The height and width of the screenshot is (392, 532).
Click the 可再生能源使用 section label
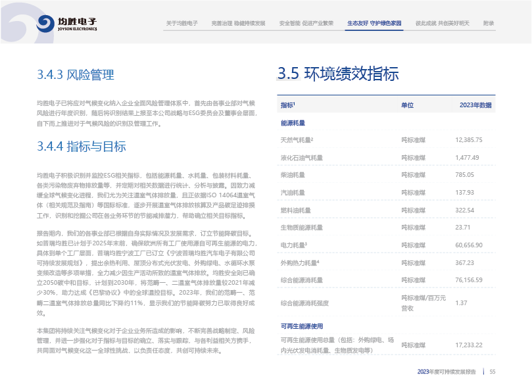click(x=302, y=326)
